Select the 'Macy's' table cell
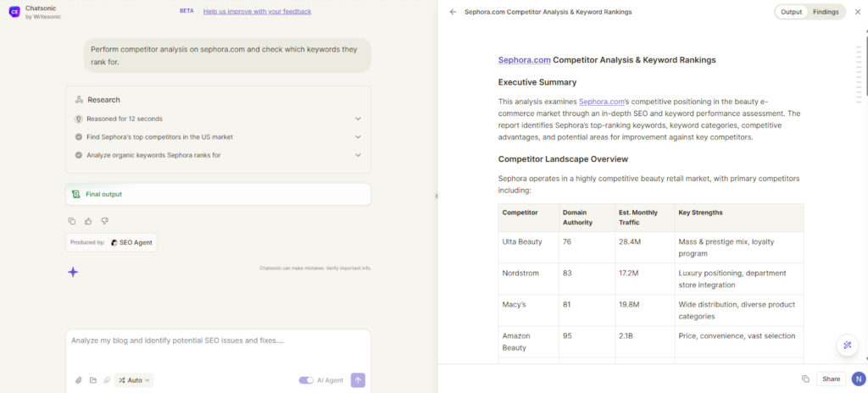 528,310
